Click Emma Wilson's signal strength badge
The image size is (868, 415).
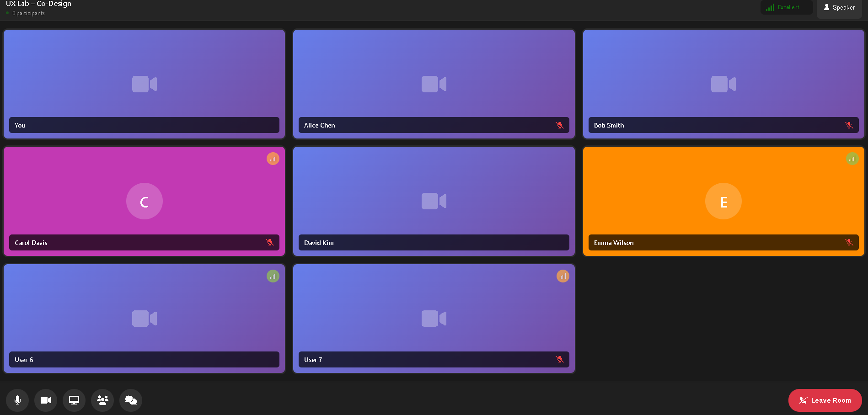852,159
